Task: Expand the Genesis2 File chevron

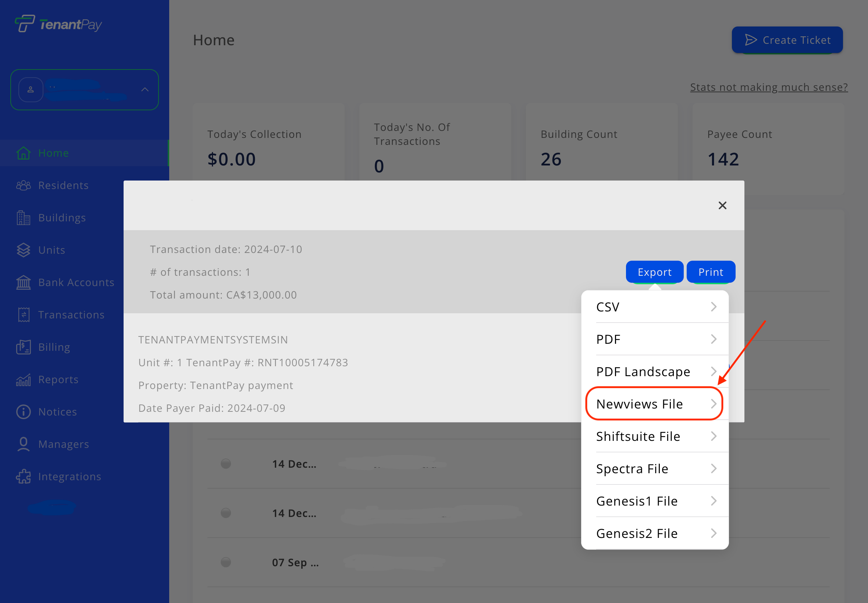Action: click(x=714, y=533)
